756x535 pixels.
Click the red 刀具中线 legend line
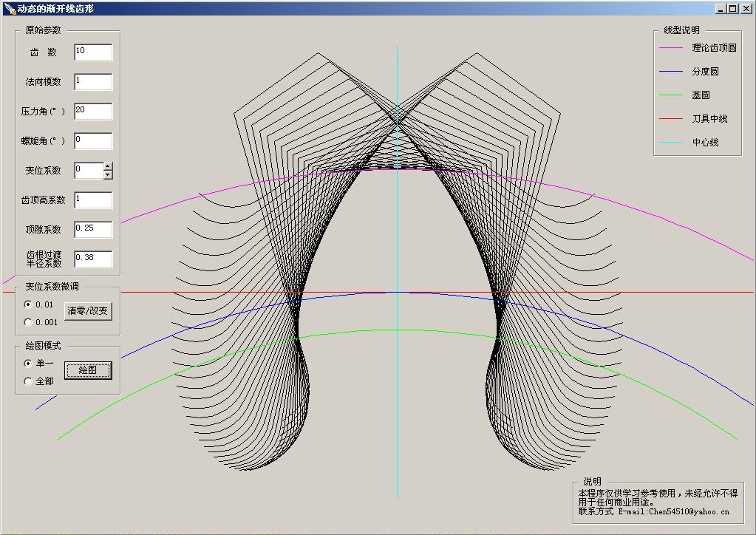coord(671,118)
